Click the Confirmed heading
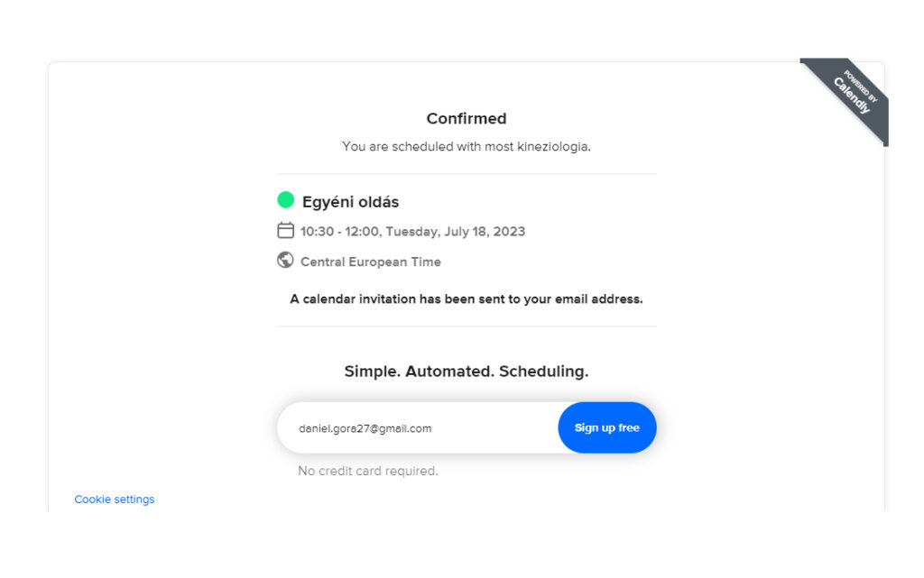The image size is (924, 578). pyautogui.click(x=467, y=119)
